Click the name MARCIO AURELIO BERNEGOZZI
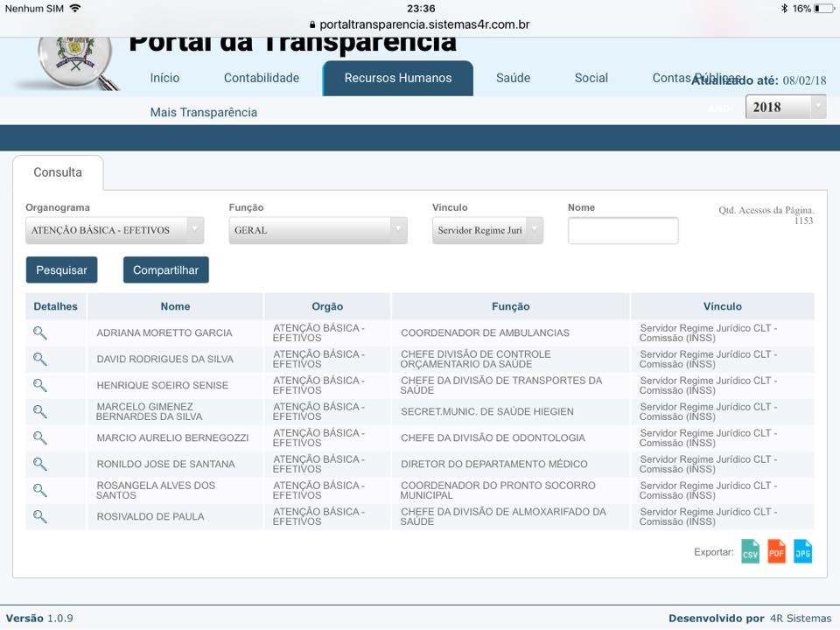This screenshot has width=840, height=630. [x=172, y=437]
